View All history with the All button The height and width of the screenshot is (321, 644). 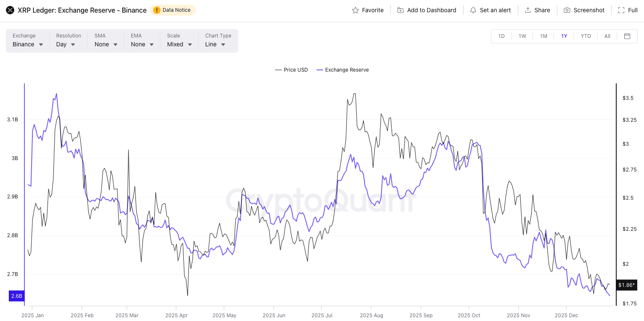coord(607,36)
